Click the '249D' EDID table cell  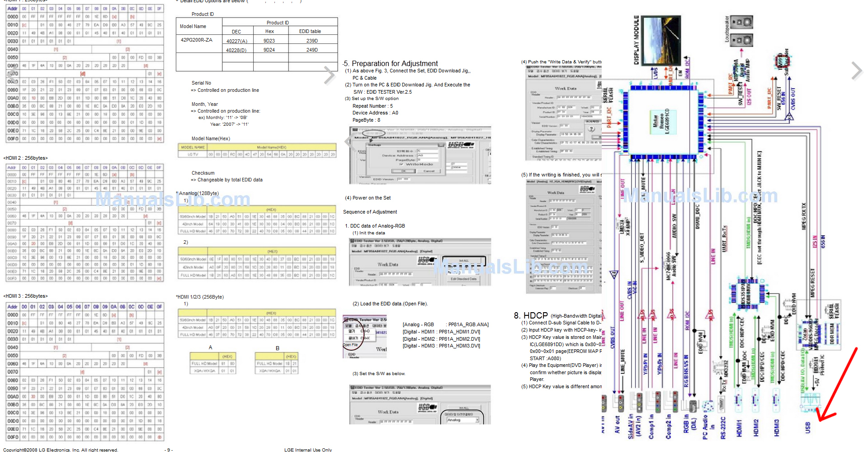312,50
